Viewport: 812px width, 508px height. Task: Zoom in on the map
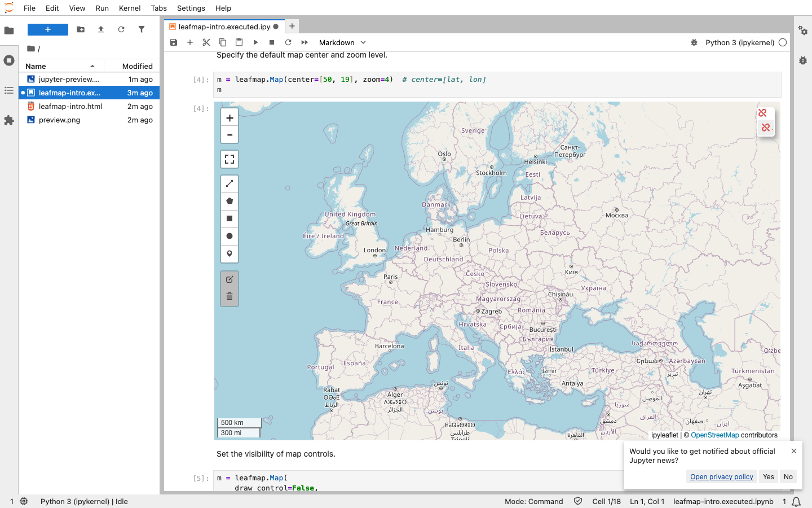pyautogui.click(x=230, y=118)
